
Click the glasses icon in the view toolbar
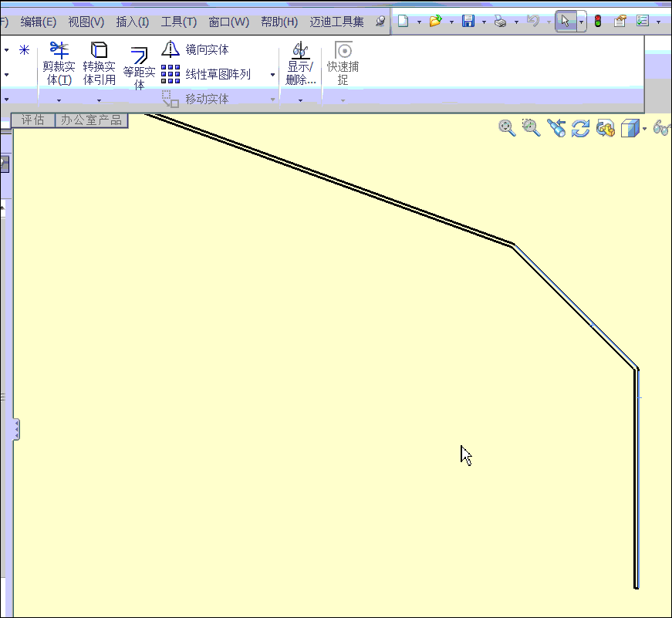(662, 128)
